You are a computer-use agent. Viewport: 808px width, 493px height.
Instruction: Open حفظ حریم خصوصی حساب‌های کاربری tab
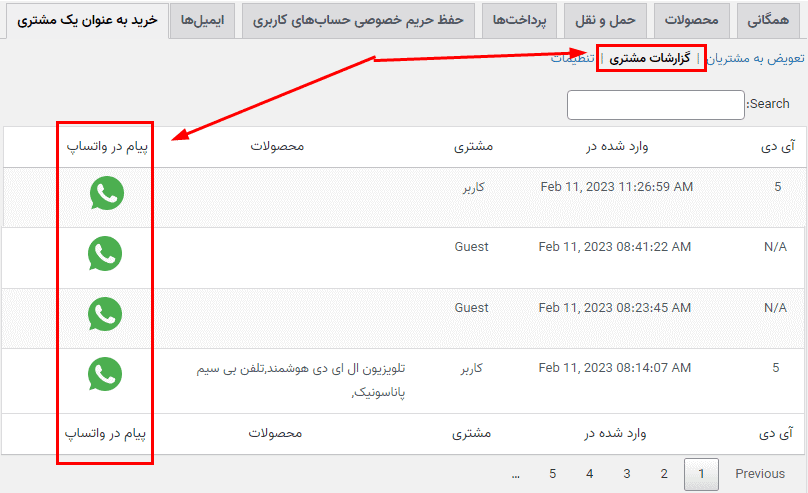coord(358,20)
